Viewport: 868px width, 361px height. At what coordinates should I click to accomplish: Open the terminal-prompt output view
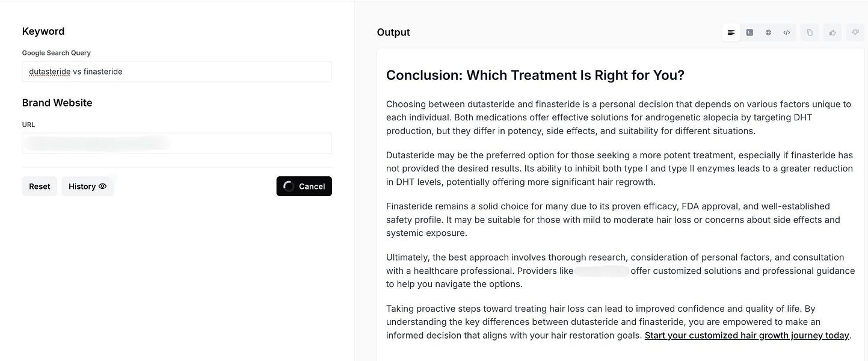click(749, 32)
